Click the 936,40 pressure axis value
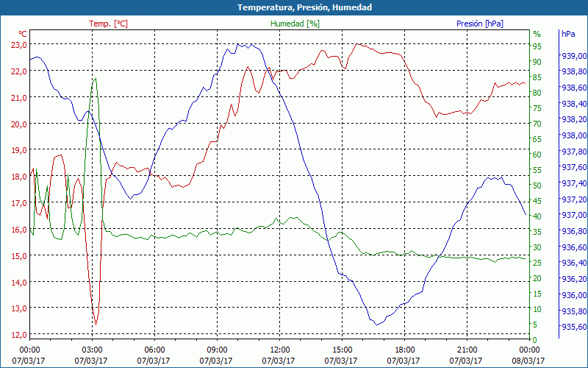The width and height of the screenshot is (588, 368). (x=574, y=263)
